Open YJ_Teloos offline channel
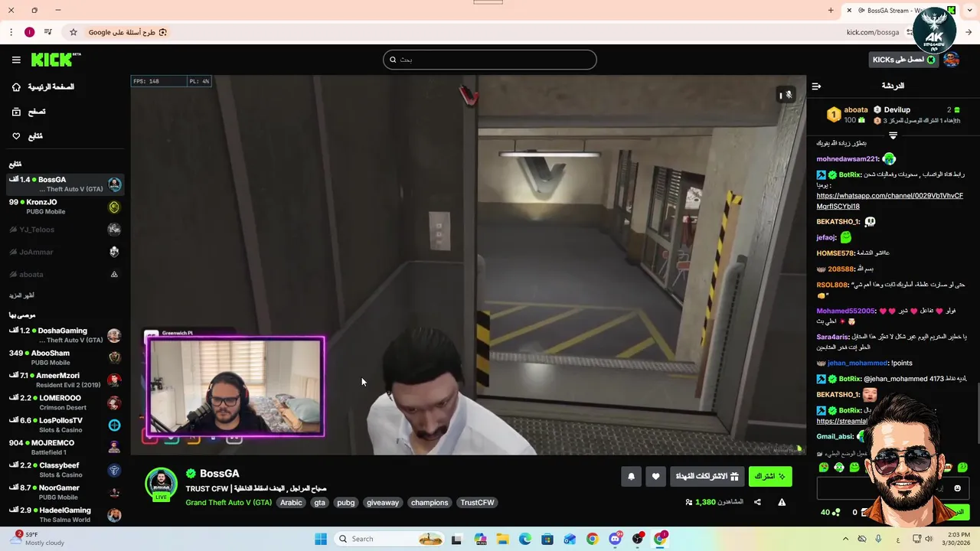Viewport: 980px width, 551px height. coord(64,230)
